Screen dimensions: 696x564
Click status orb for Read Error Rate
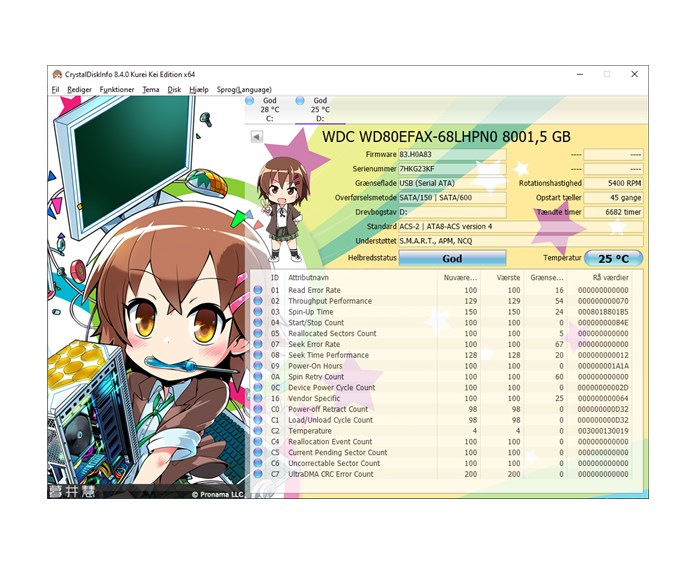258,290
